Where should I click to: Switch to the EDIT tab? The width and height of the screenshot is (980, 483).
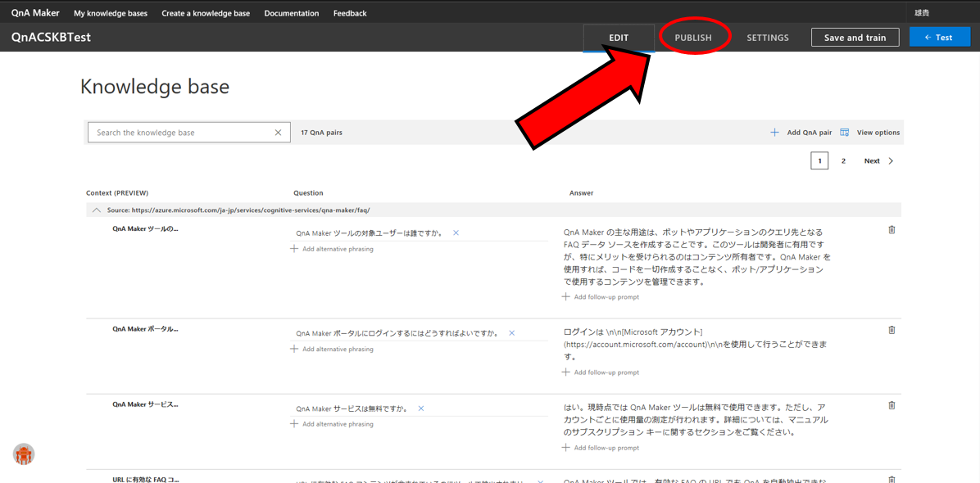[619, 38]
